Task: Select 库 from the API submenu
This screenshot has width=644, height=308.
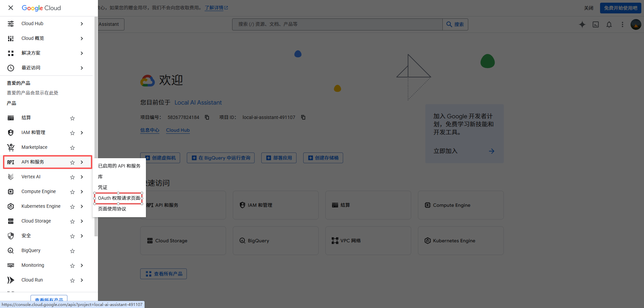Action: tap(119, 177)
